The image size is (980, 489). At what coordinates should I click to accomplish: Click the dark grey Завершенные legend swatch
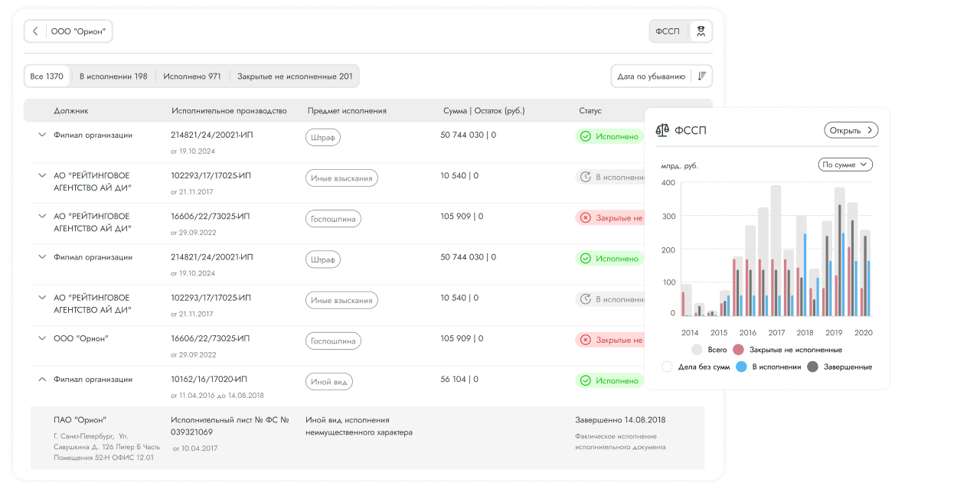tap(812, 367)
